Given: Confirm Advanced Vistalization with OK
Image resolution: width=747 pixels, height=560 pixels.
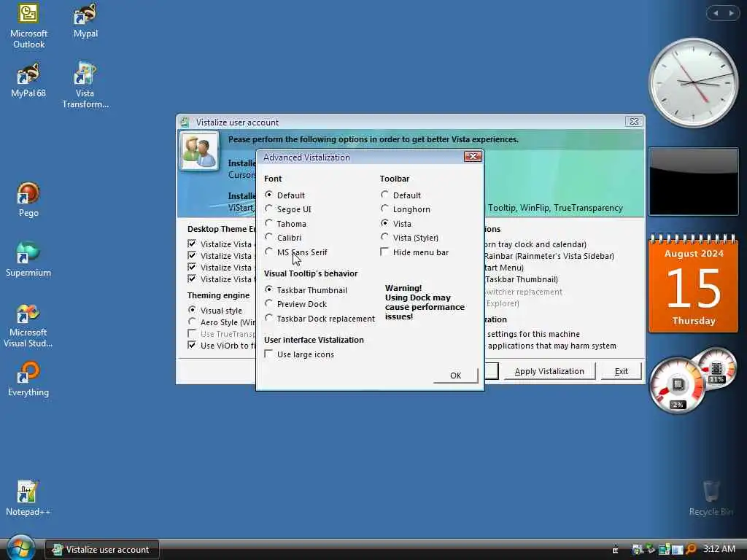Looking at the screenshot, I should coord(455,376).
